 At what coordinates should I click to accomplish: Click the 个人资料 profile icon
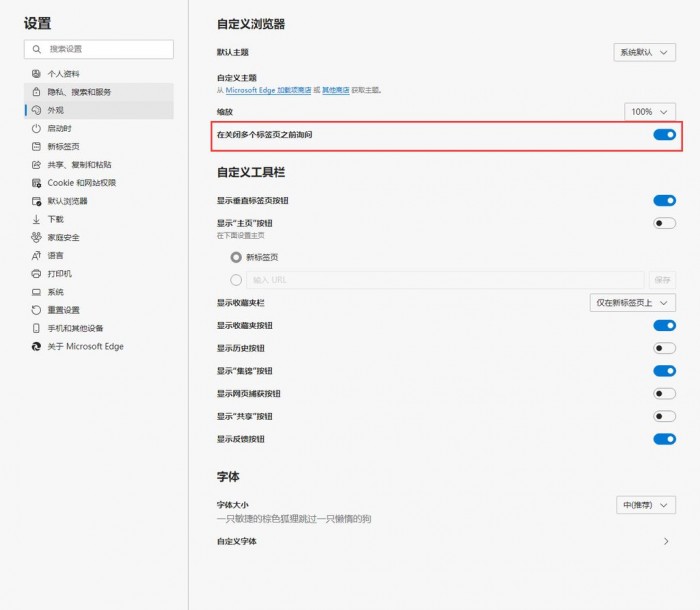(x=36, y=74)
